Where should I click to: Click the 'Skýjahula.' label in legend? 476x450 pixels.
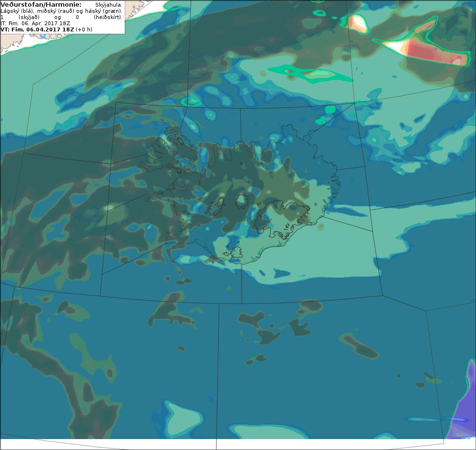pyautogui.click(x=109, y=5)
